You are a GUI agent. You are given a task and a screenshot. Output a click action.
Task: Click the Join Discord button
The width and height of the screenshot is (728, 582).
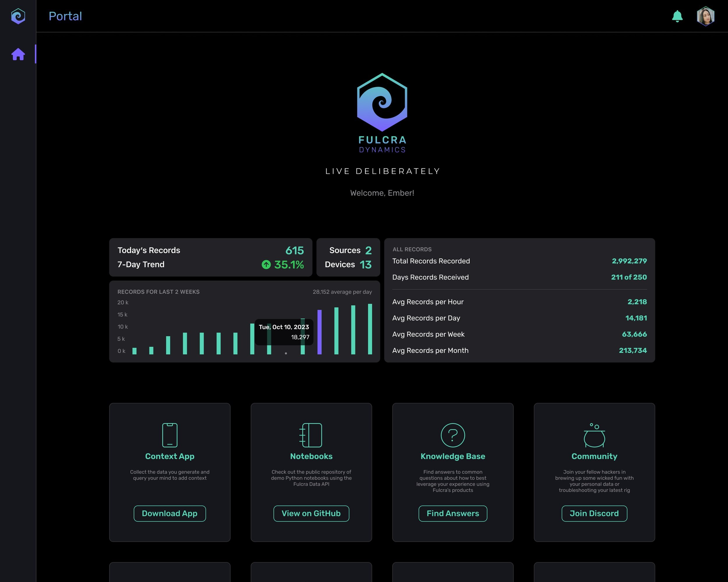594,514
